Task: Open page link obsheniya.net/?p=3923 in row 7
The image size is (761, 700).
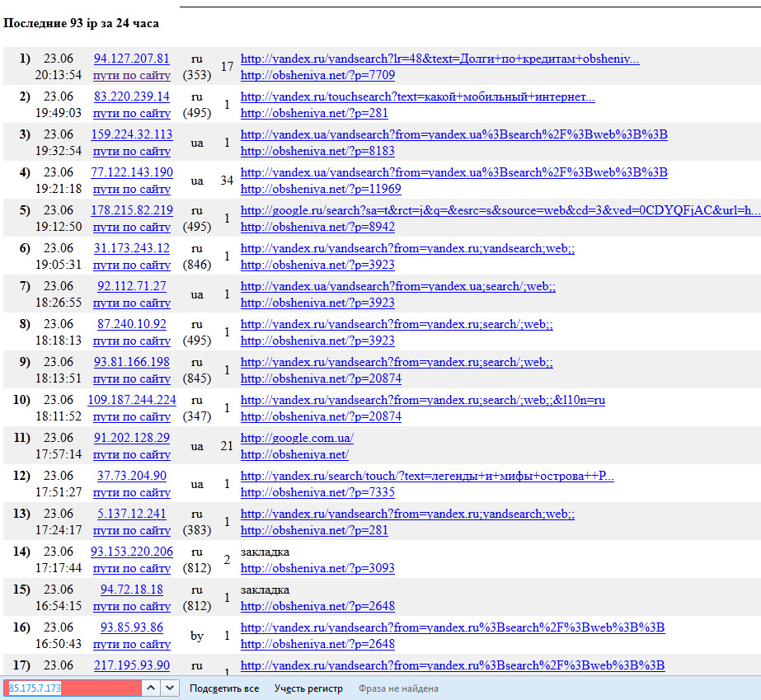Action: pyautogui.click(x=317, y=303)
